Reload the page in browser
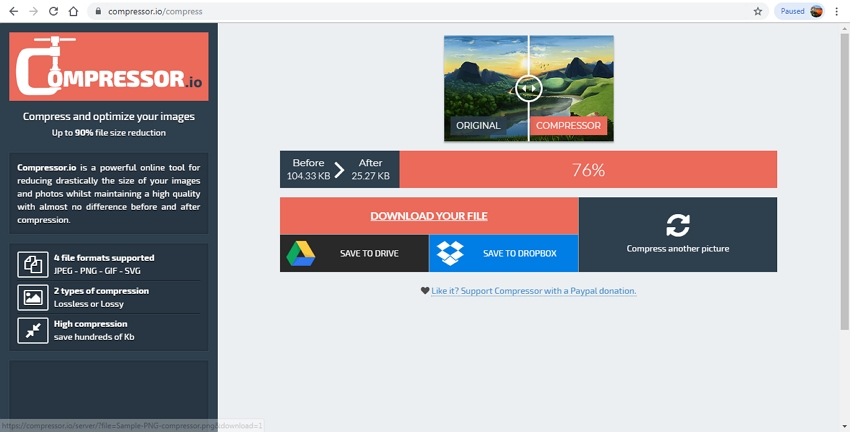 click(x=53, y=11)
